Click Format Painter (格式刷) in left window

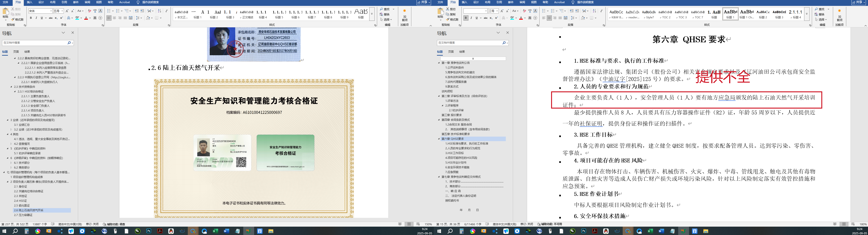[x=17, y=19]
